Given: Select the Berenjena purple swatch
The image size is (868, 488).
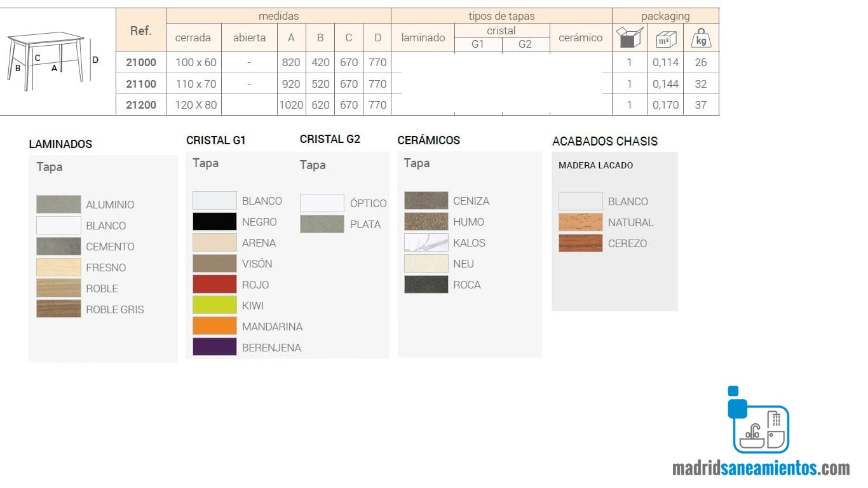Looking at the screenshot, I should tap(215, 348).
